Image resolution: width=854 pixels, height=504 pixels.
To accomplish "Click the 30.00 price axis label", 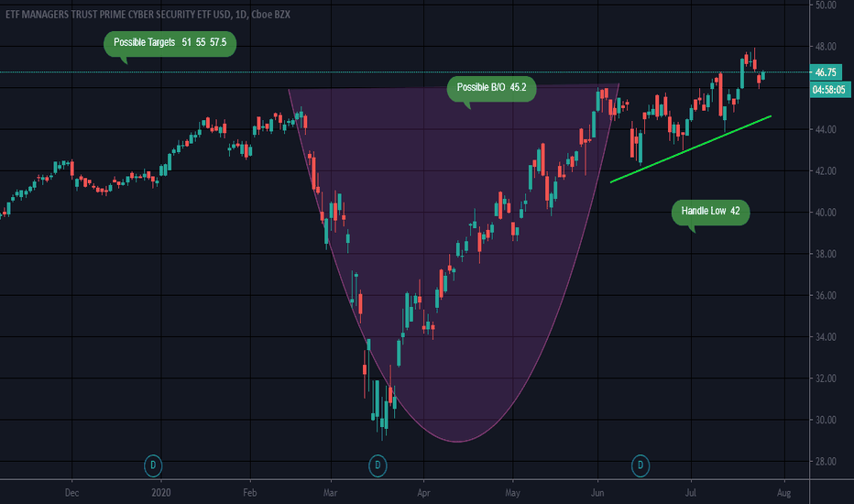I will [825, 420].
